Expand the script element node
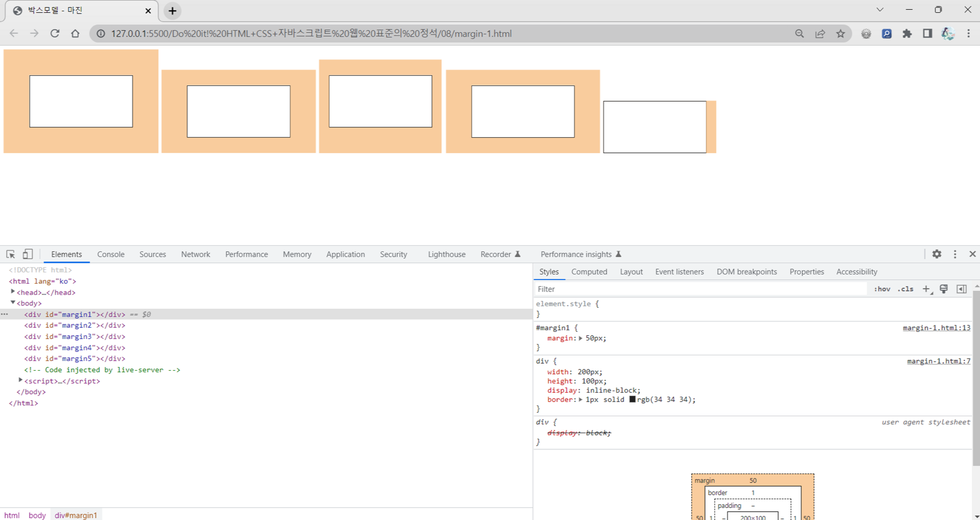The height and width of the screenshot is (520, 980). point(21,380)
